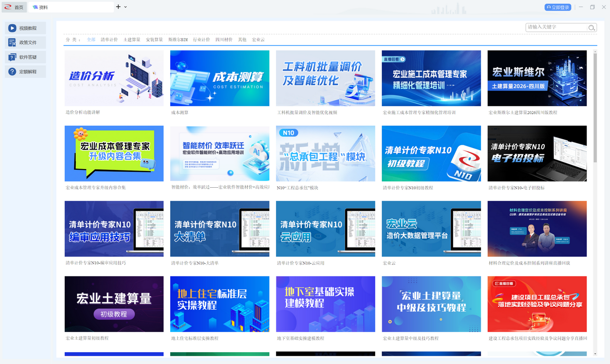Viewport: 610px width, 364px height.
Task: Click the search magnifier icon
Action: [x=591, y=28]
